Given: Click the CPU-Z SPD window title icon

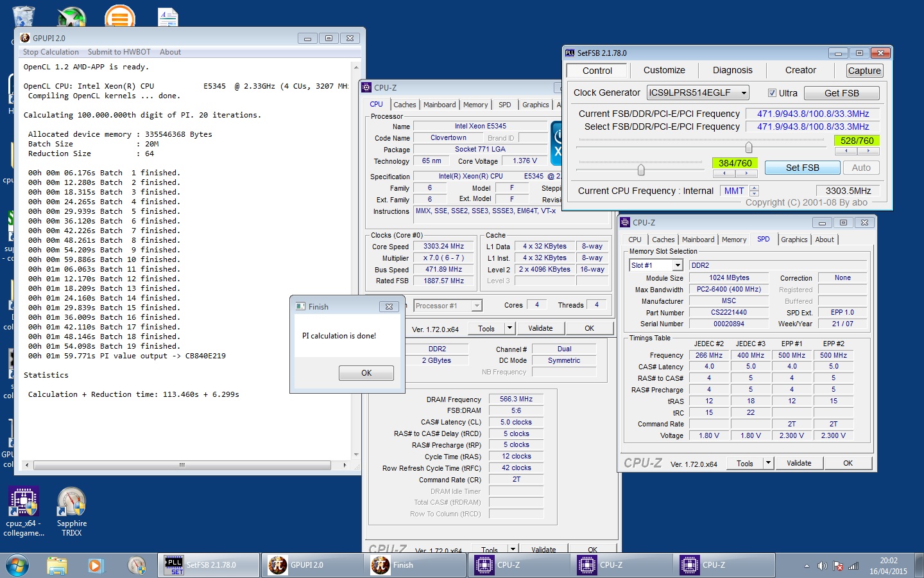Looking at the screenshot, I should tap(625, 222).
